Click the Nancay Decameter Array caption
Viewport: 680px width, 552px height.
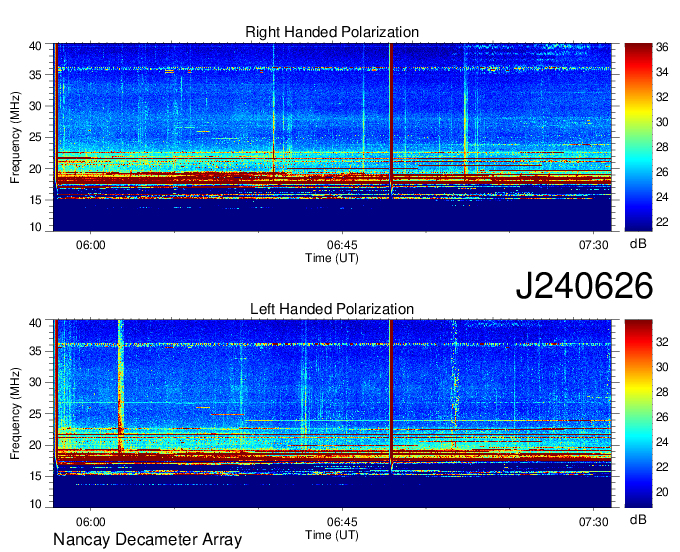pyautogui.click(x=147, y=539)
